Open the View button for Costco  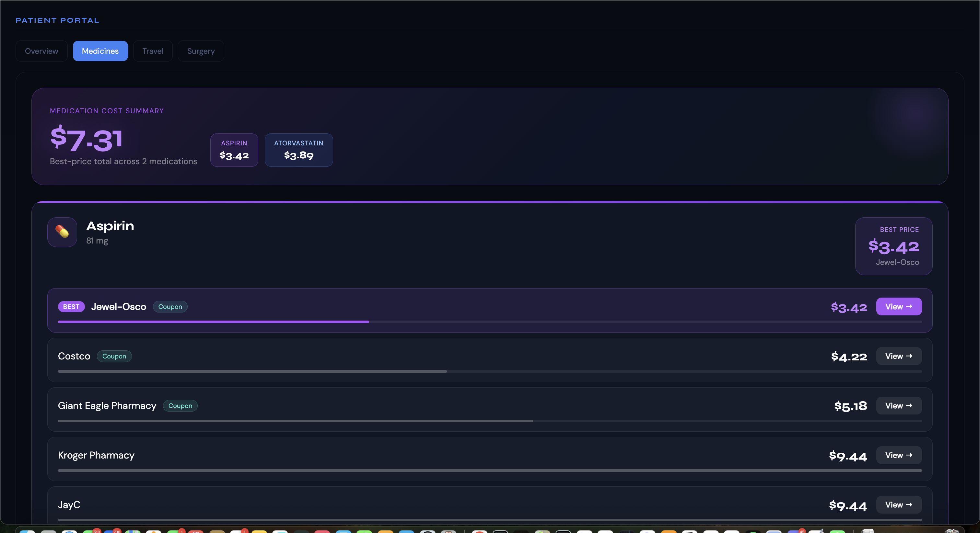tap(898, 356)
